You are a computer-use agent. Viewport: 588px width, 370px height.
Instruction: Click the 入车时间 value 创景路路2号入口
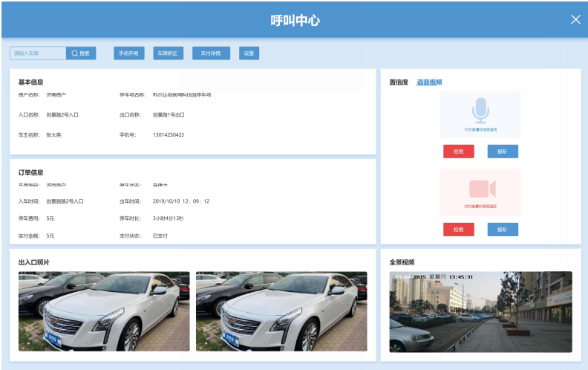coord(65,201)
